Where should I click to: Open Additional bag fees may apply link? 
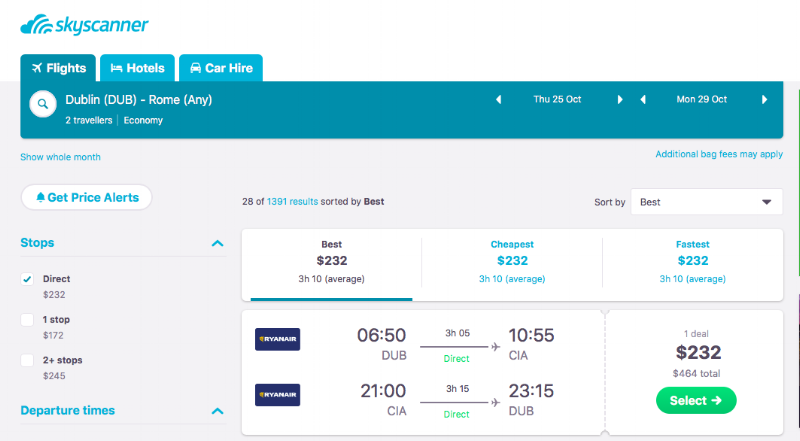click(719, 154)
